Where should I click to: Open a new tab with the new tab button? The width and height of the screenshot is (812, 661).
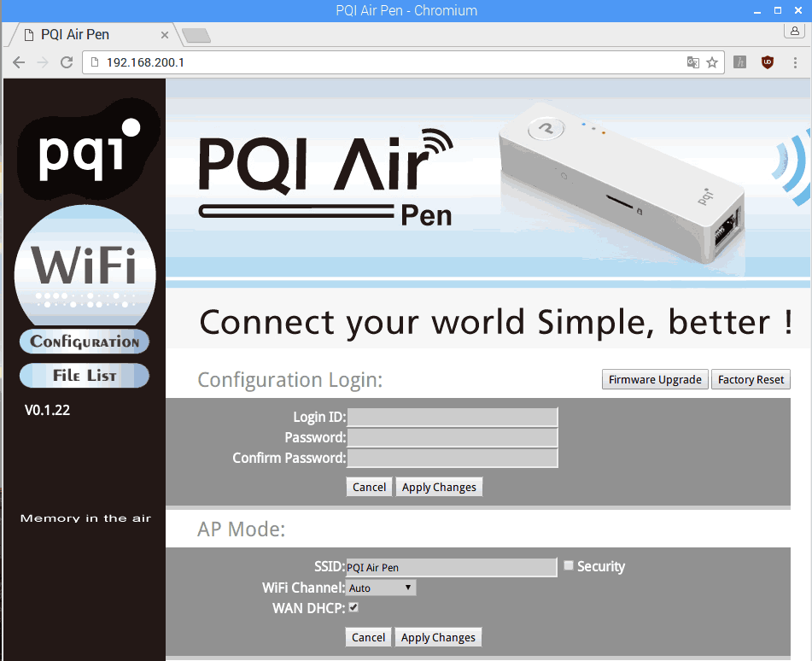point(196,35)
